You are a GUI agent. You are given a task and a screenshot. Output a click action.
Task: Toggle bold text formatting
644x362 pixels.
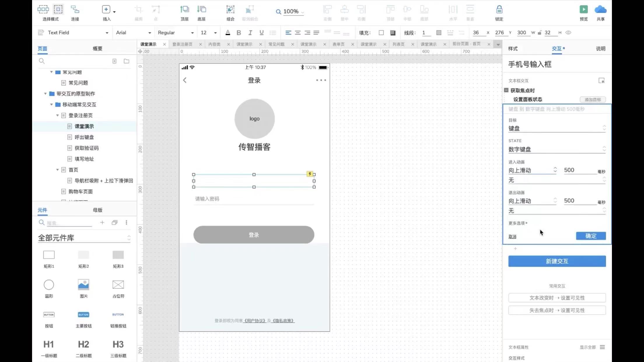[x=239, y=33]
